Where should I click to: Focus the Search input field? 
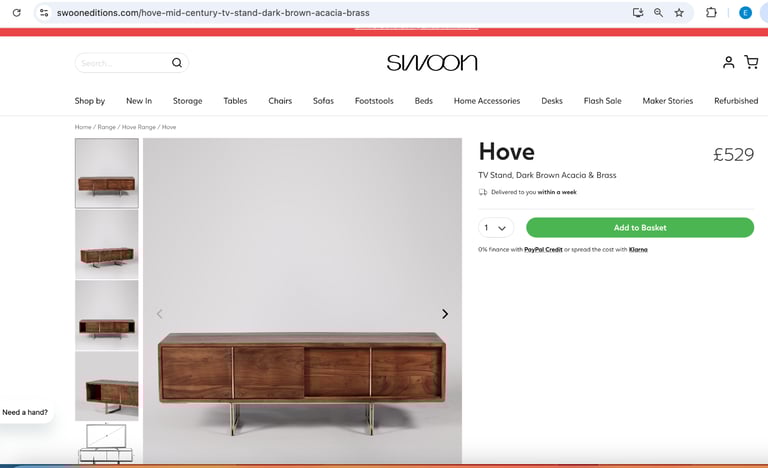(124, 63)
